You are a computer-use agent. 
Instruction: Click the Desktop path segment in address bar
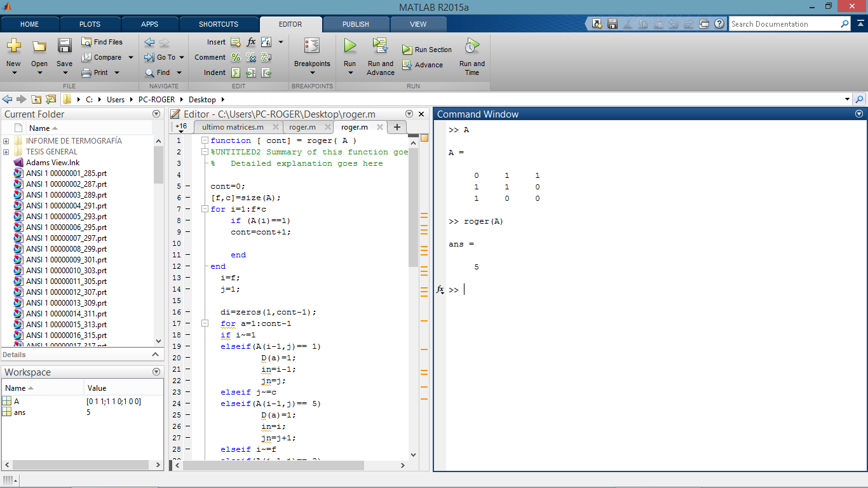pyautogui.click(x=203, y=100)
